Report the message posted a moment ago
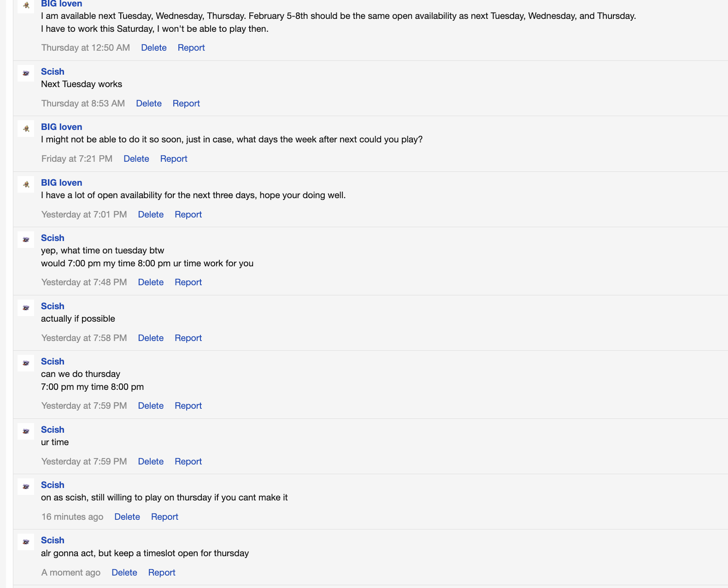 162,573
